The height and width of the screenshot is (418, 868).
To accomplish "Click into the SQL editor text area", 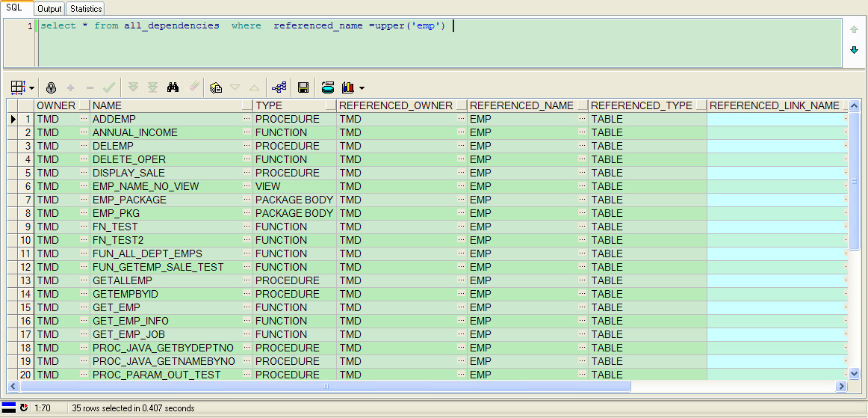I will [437, 43].
